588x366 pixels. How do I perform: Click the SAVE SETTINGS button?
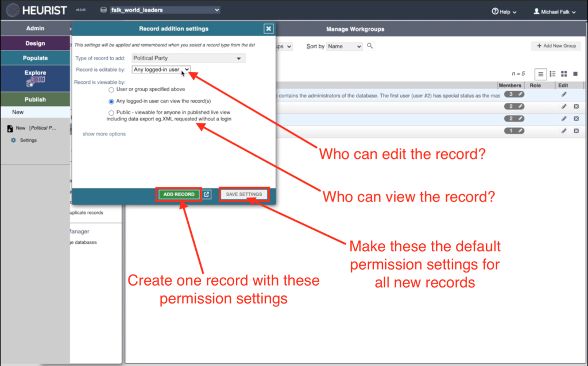(243, 194)
